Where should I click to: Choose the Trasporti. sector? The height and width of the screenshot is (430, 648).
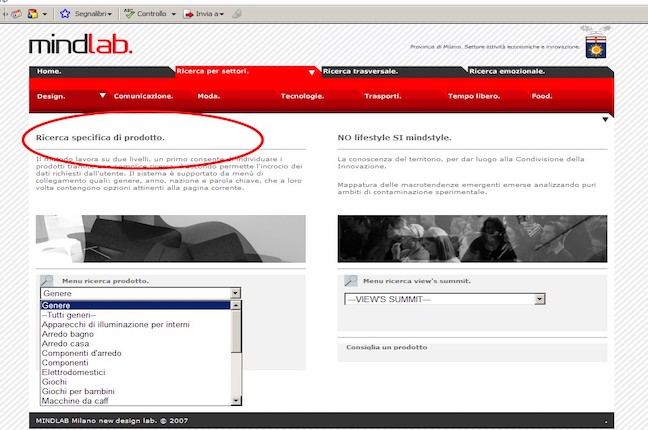(383, 96)
